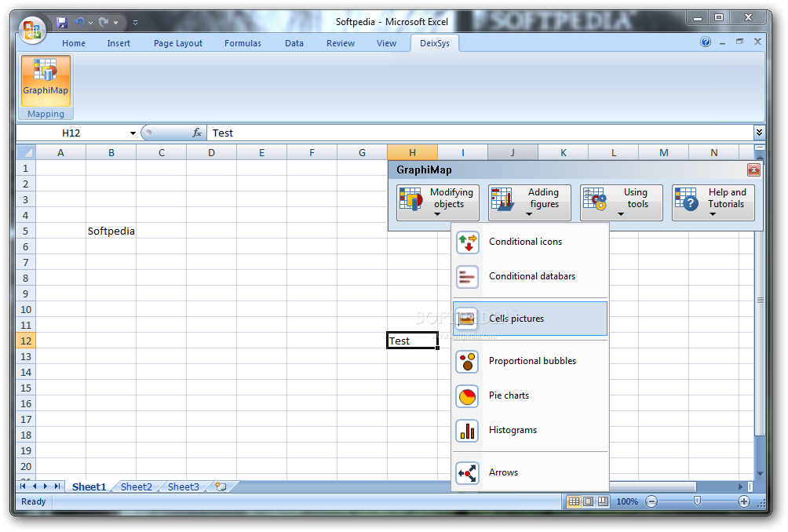This screenshot has width=788, height=532.
Task: Open the Page Layout ribbon tab
Action: (x=178, y=43)
